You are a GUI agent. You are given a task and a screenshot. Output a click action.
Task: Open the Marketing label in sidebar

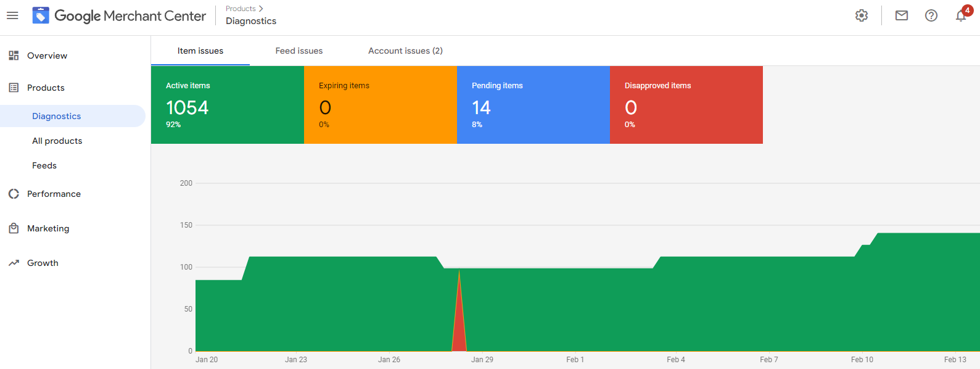[x=48, y=228]
